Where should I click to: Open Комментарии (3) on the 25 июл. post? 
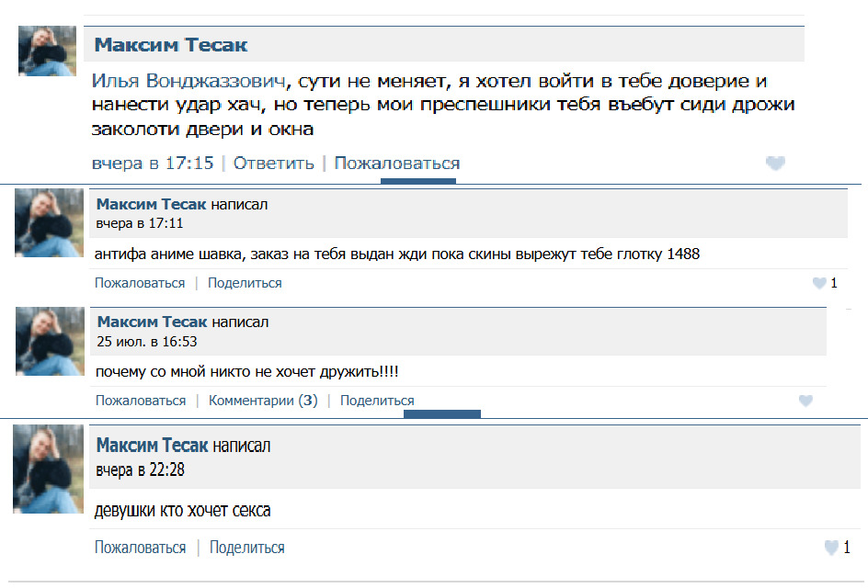point(263,401)
